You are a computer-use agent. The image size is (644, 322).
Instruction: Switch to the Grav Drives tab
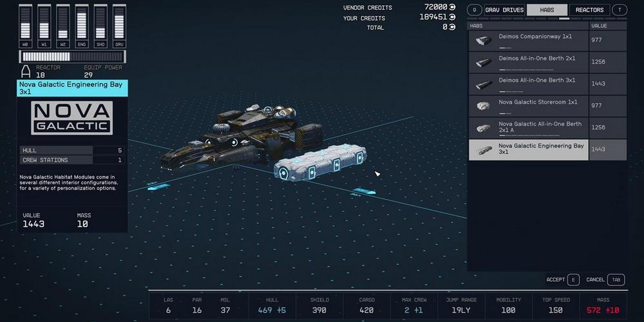[504, 10]
